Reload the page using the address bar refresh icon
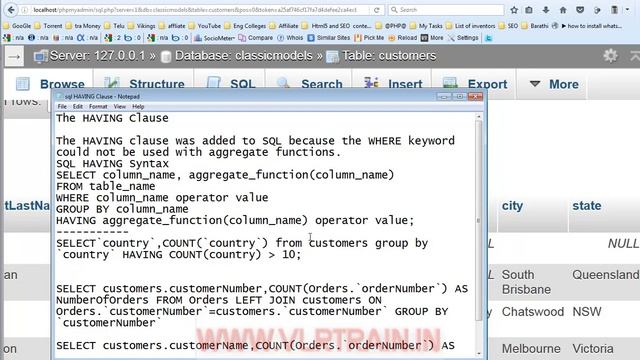Image resolution: width=640 pixels, height=360 pixels. pyautogui.click(x=376, y=10)
